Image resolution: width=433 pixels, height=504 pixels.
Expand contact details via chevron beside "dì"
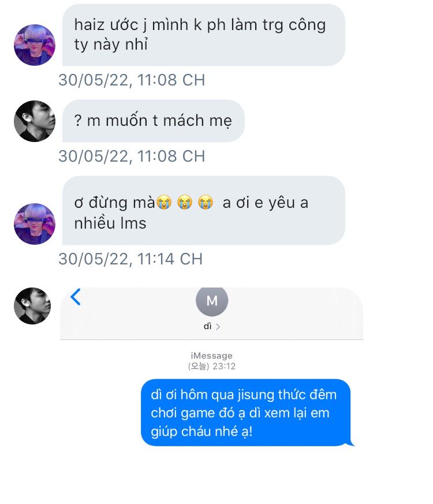pyautogui.click(x=218, y=327)
